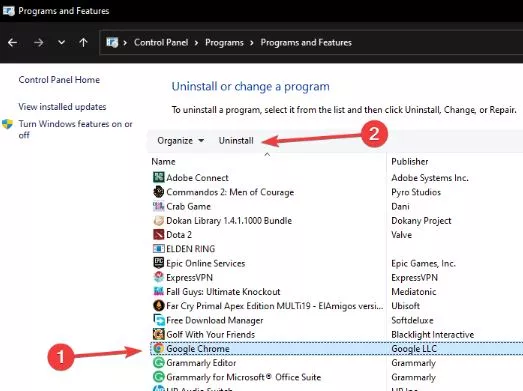
Task: Click the Crab Game icon
Action: coord(158,206)
